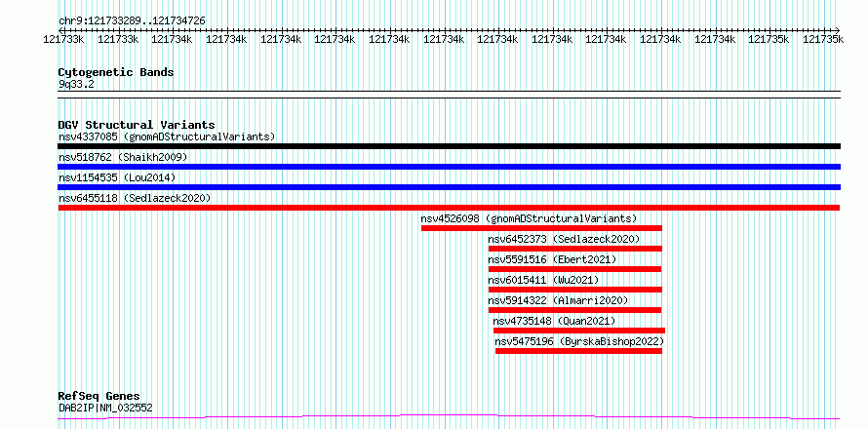Click the 9q33.2 cytogenetic band label

point(76,84)
